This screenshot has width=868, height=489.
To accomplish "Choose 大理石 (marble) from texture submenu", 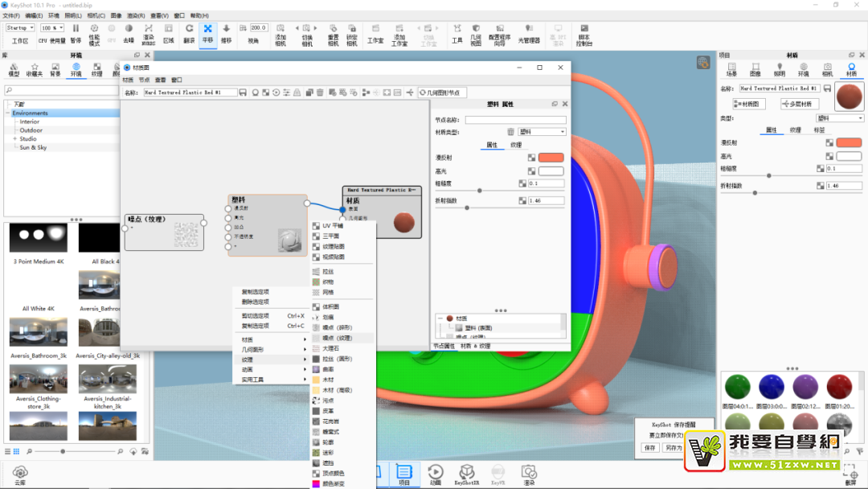I will coord(330,348).
